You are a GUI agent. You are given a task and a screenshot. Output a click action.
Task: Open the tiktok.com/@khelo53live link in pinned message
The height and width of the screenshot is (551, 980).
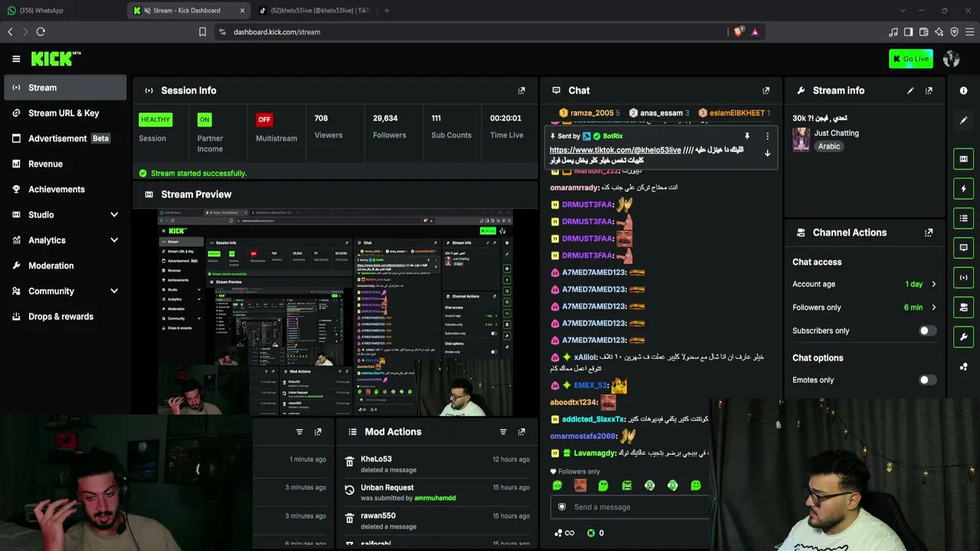[615, 150]
